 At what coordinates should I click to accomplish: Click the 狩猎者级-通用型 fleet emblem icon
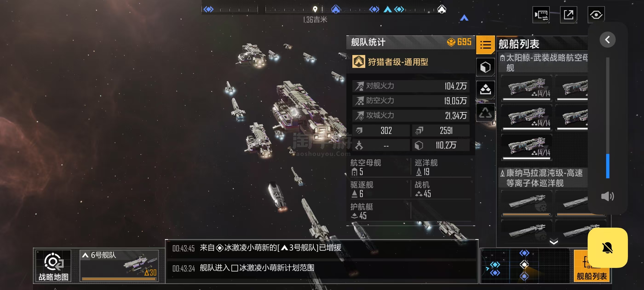tap(359, 62)
